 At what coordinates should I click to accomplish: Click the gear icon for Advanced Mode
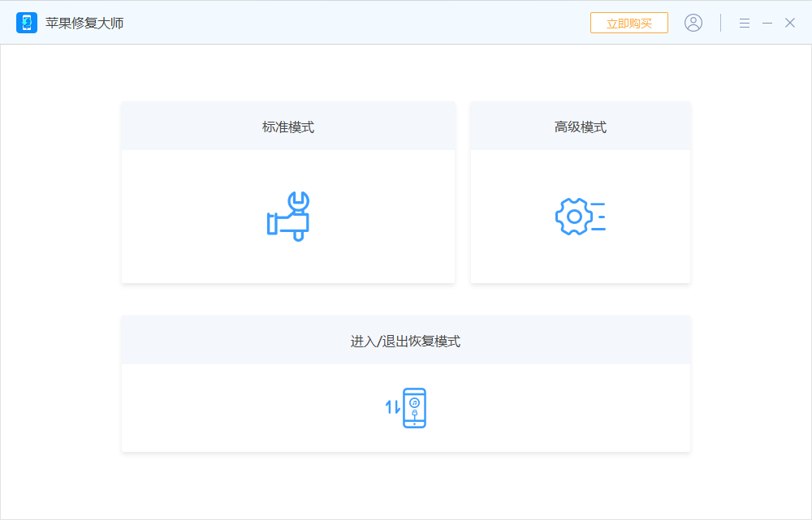click(x=574, y=217)
